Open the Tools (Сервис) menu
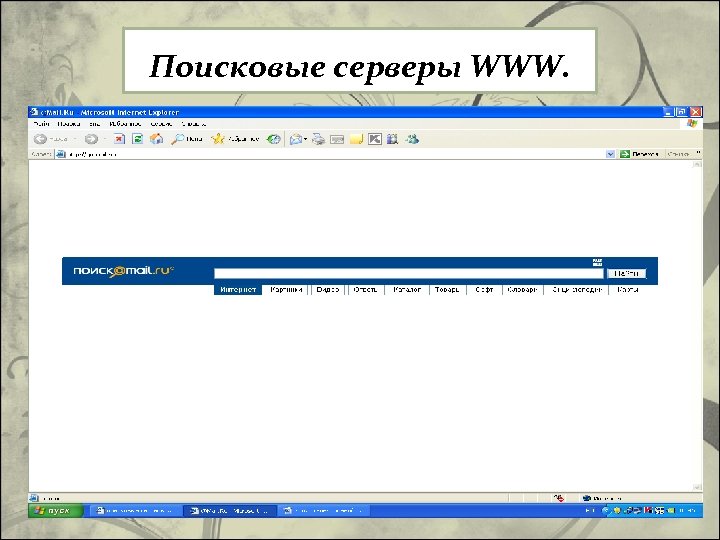Screen dimensions: 720x540 coord(161,124)
